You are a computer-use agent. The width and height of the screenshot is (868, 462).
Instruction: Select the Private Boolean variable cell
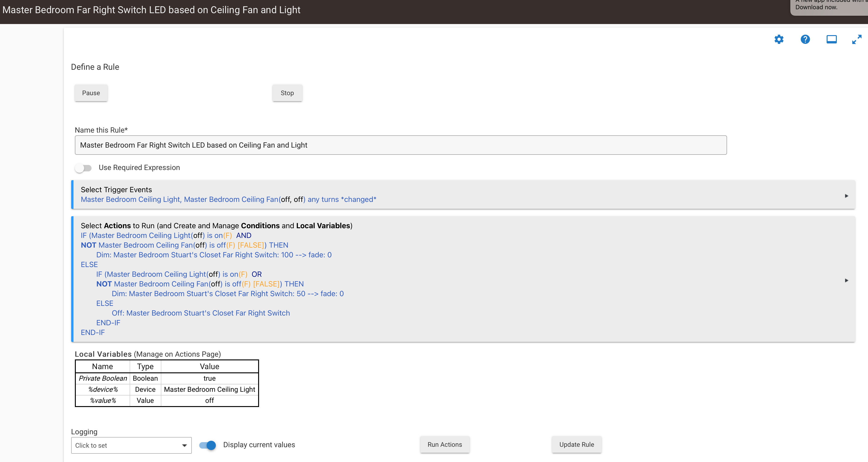103,378
